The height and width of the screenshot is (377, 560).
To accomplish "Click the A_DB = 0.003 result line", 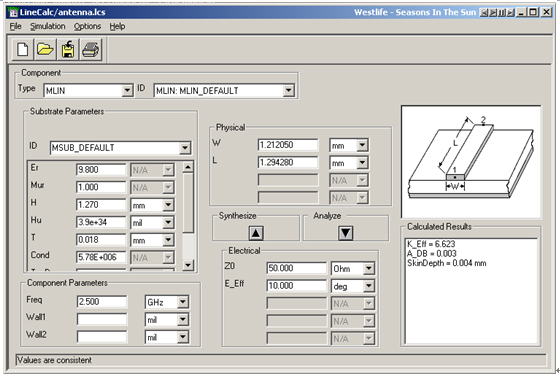I will click(x=431, y=254).
